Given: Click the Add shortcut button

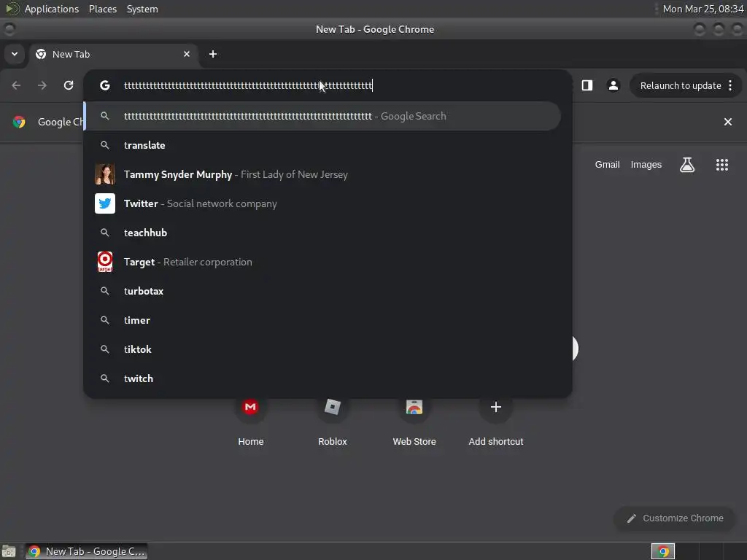Looking at the screenshot, I should [496, 421].
